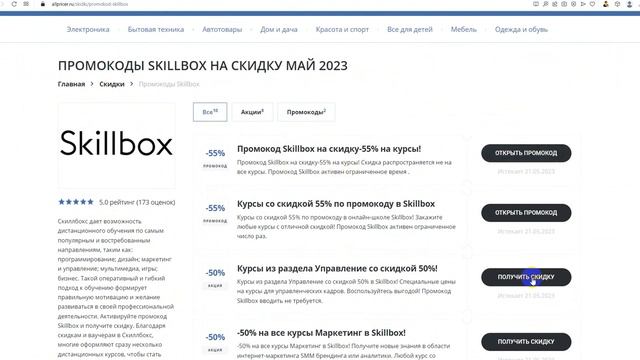Click the shield icon in browser toolbar
This screenshot has width=640, height=360.
[x=573, y=4]
